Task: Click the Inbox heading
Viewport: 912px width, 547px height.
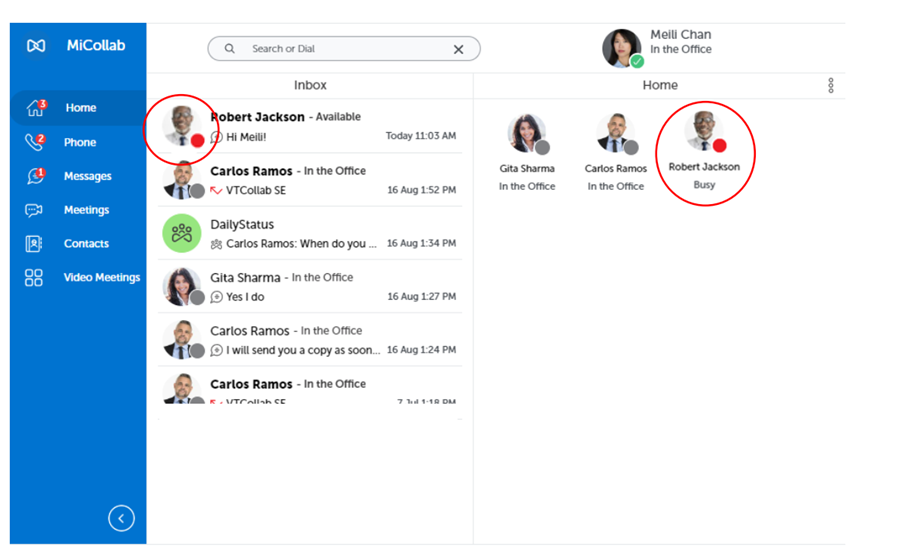Action: (310, 85)
